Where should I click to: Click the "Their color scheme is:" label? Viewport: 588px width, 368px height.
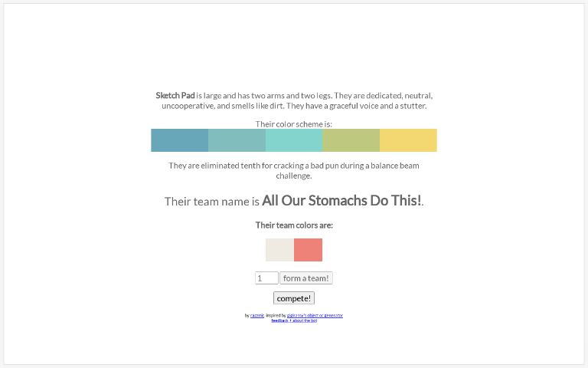(294, 124)
